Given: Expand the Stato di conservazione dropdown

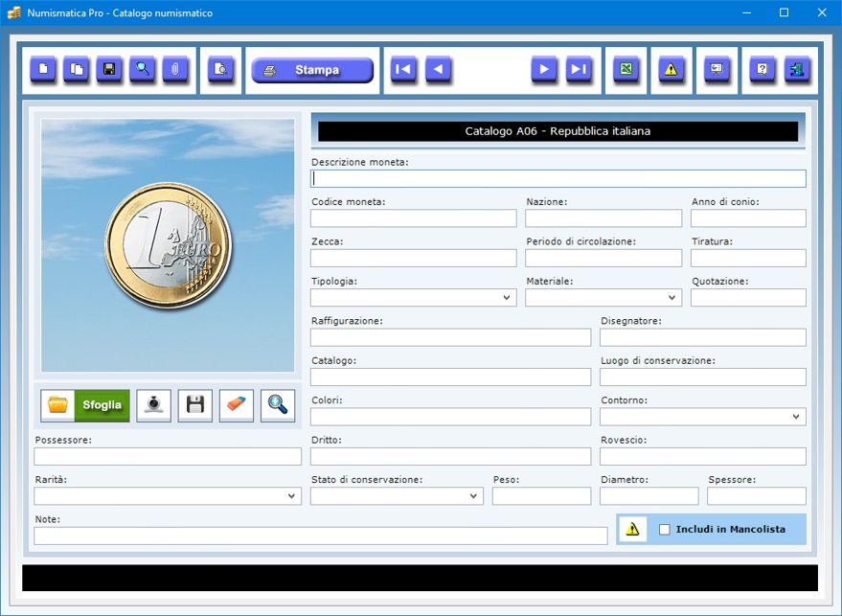Looking at the screenshot, I should click(x=473, y=496).
